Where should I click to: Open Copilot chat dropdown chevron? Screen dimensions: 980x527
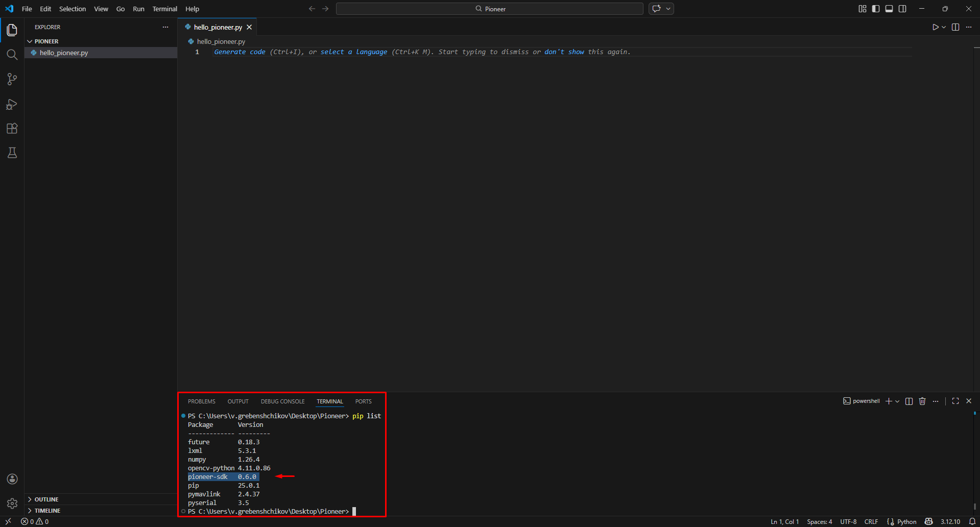668,9
